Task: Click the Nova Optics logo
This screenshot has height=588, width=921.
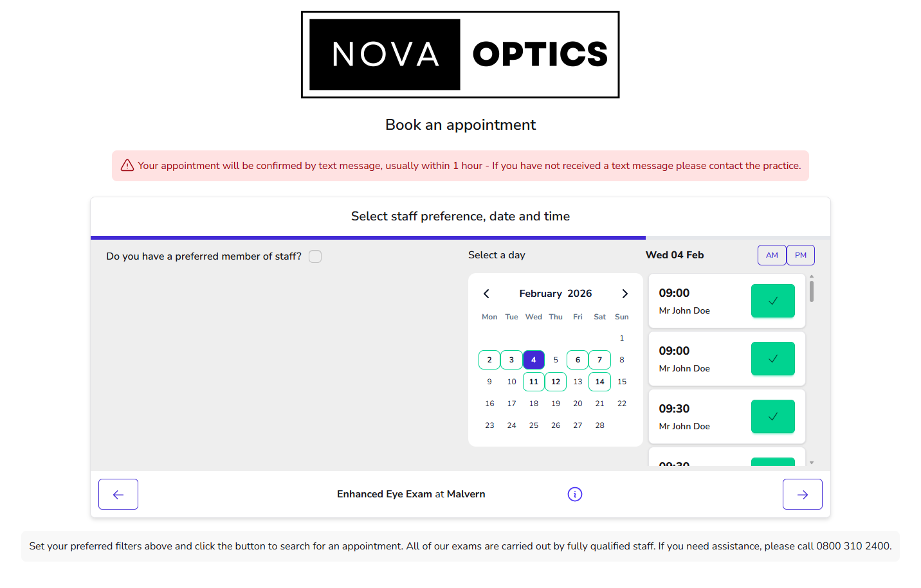Action: (x=461, y=55)
